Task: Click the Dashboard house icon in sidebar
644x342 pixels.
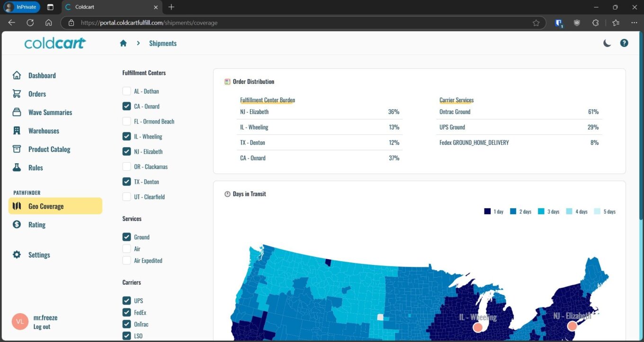Action: (17, 75)
